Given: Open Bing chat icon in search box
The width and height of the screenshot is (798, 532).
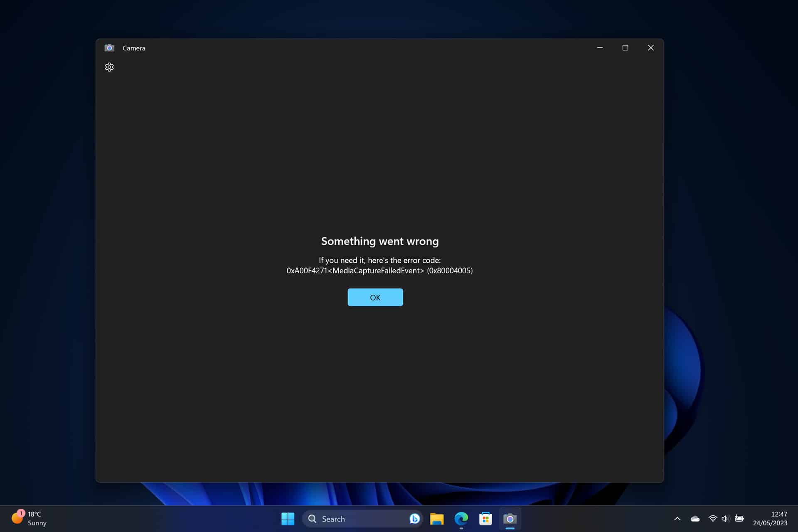Looking at the screenshot, I should (x=414, y=519).
